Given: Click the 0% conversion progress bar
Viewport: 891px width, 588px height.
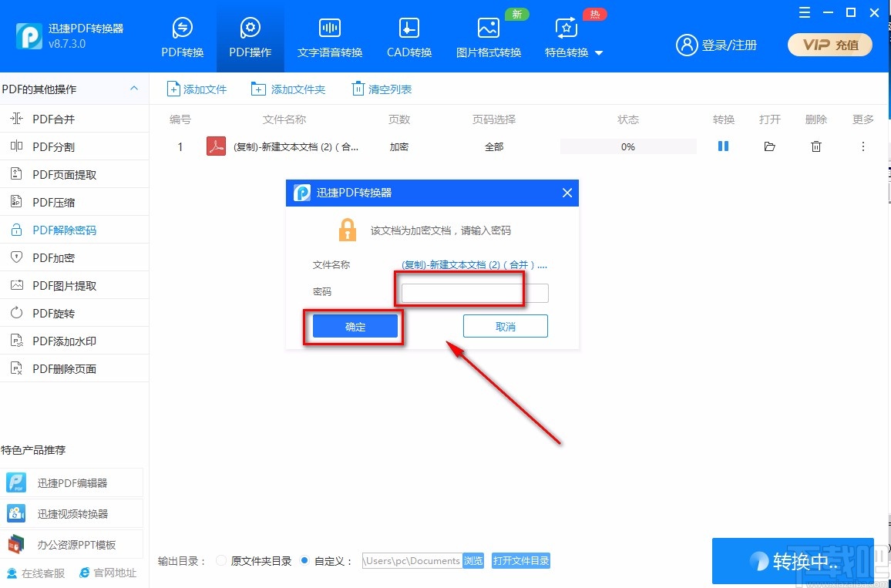Looking at the screenshot, I should point(627,146).
